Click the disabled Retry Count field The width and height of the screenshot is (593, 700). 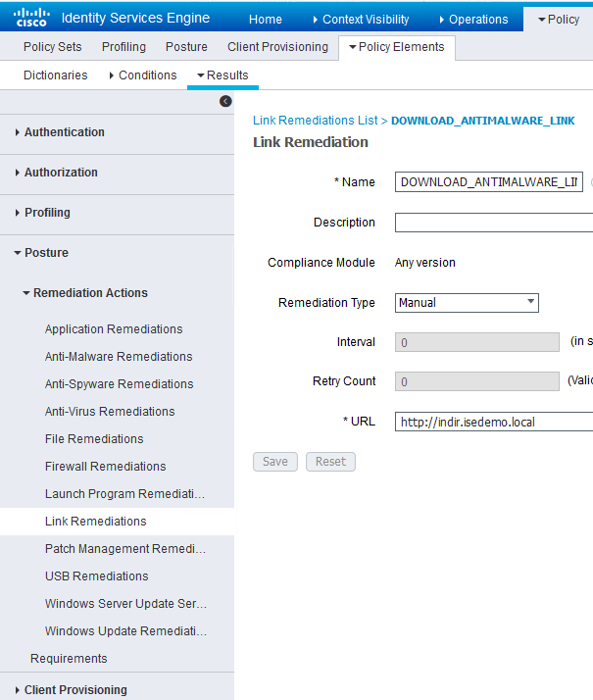tap(477, 381)
